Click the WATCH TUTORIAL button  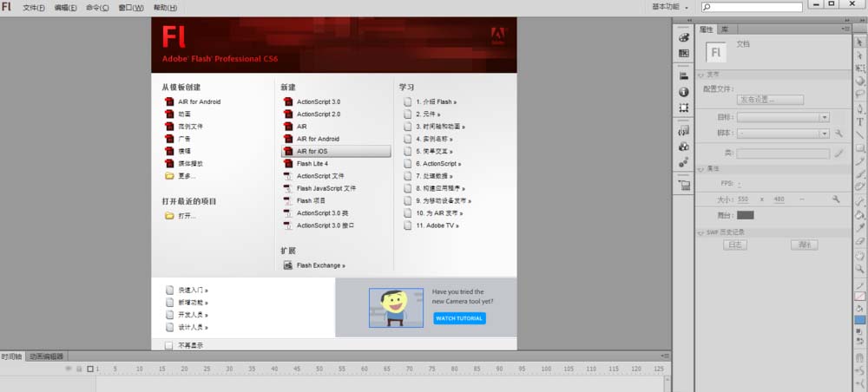[459, 318]
